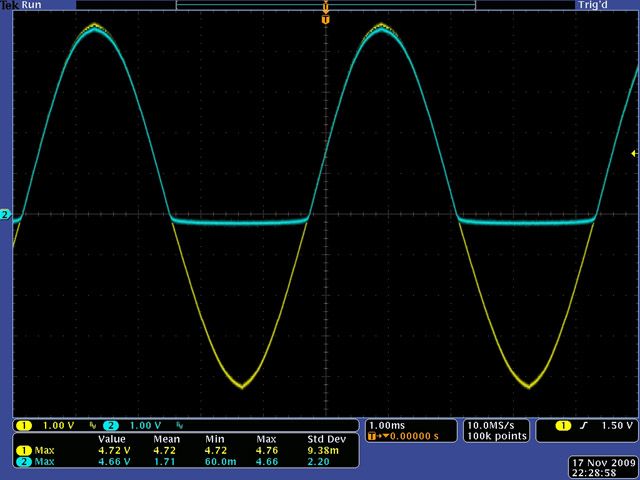Click the Tek logo in top-left corner
Viewport: 640px width, 480px height.
tap(8, 5)
